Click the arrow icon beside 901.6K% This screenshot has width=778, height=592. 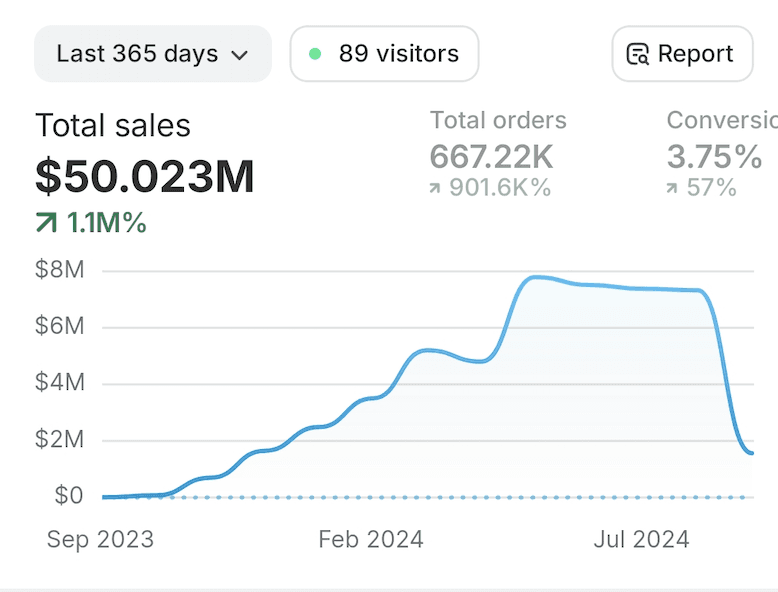tap(435, 188)
